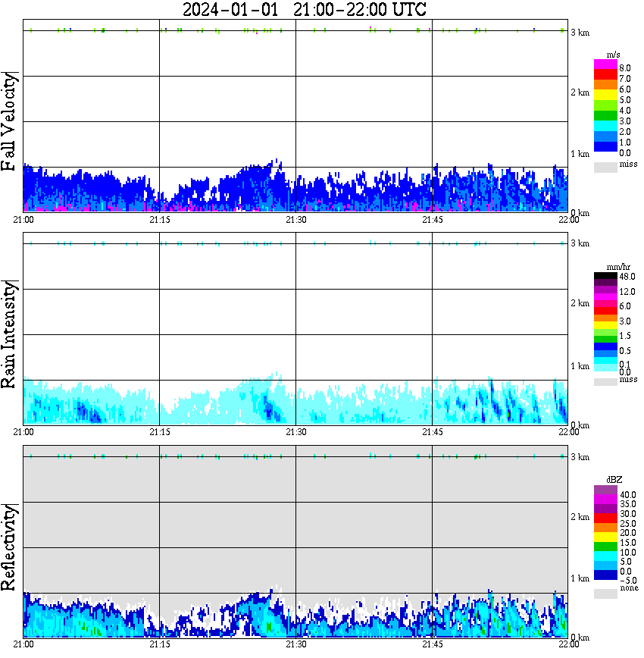Click the 'mm/hr' legend unit heading
The width and height of the screenshot is (644, 658).
point(618,268)
